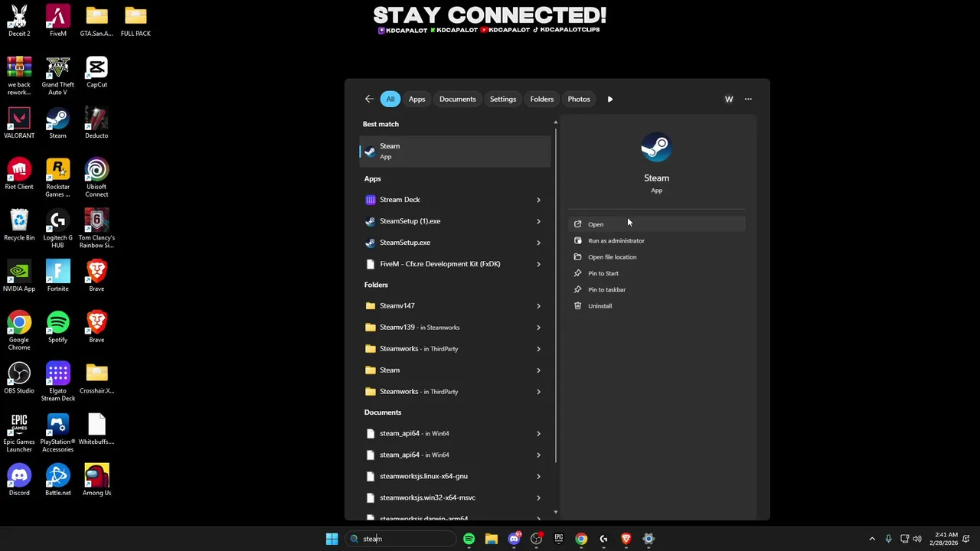Select the Steam desktop shortcut
The width and height of the screenshot is (980, 551).
pos(57,124)
